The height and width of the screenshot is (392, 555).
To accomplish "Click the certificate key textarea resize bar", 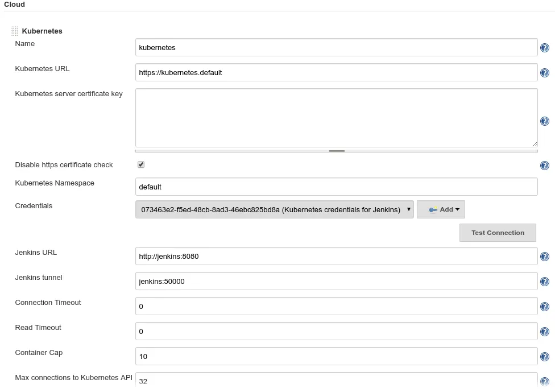I will tap(337, 151).
